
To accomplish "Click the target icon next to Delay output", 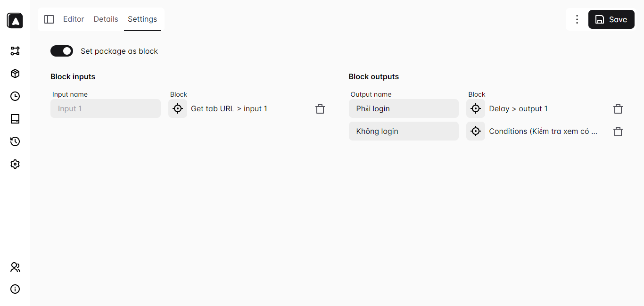I will tap(476, 108).
